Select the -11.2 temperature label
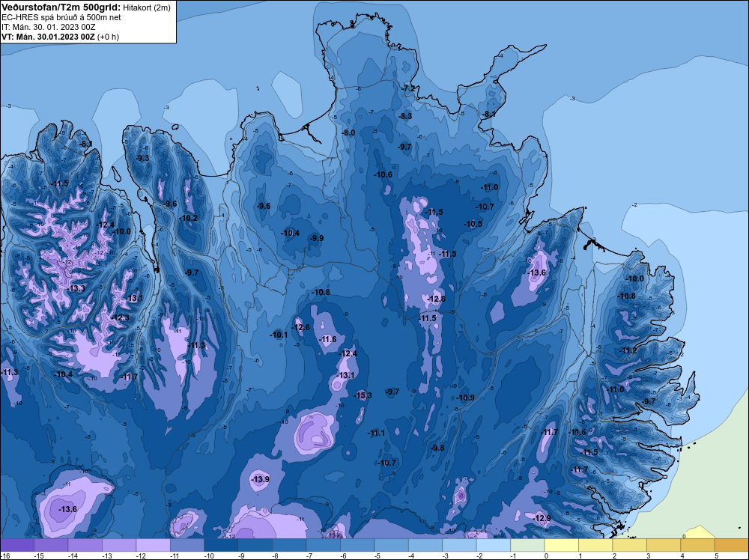Viewport: 749px width, 560px height. (628, 351)
